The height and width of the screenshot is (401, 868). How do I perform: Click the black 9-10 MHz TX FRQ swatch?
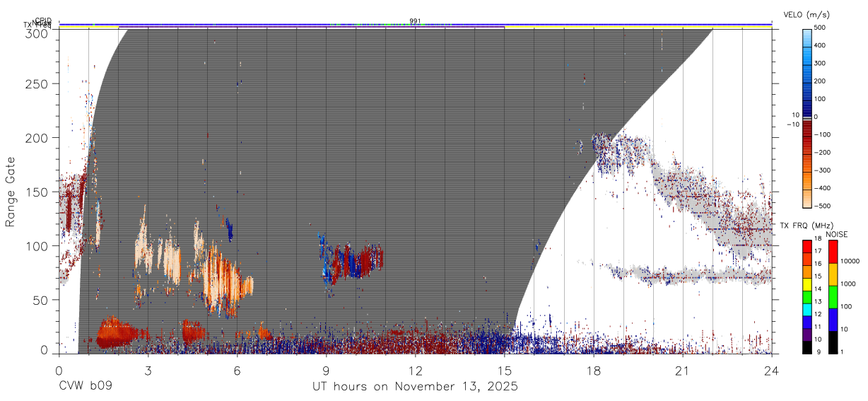[x=807, y=347]
